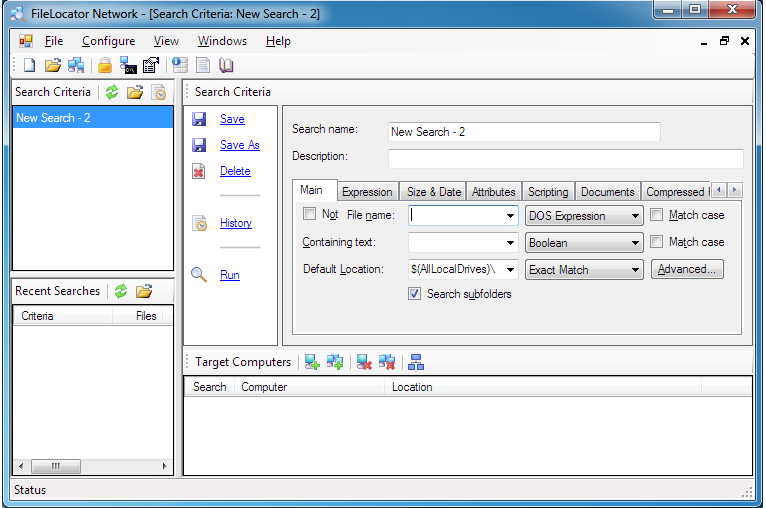Open the History link
The image size is (766, 508).
[235, 223]
